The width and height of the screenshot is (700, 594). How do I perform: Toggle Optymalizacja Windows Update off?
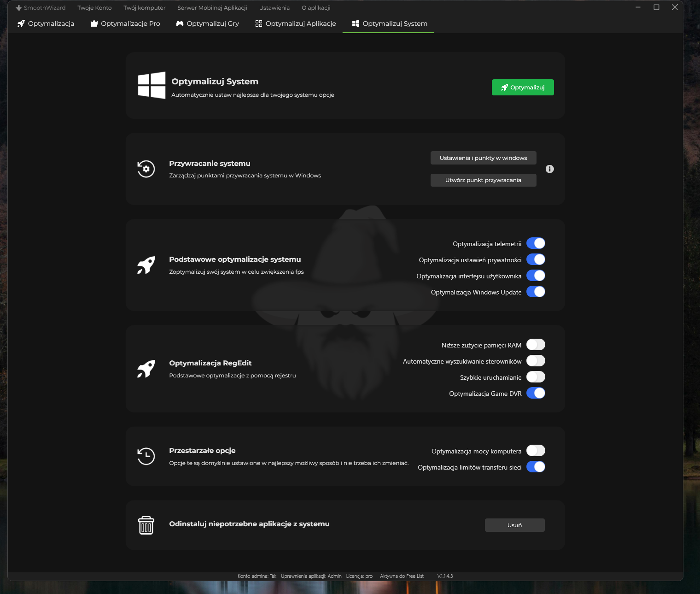tap(536, 292)
